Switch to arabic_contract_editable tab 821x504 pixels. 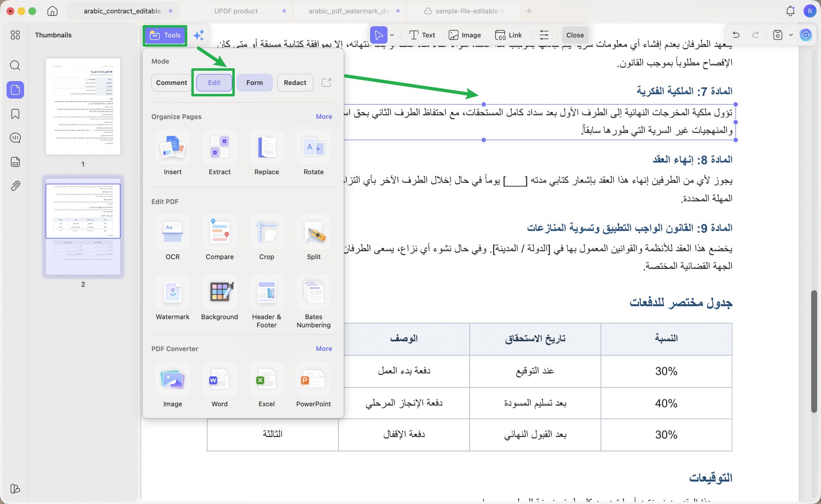tap(122, 11)
